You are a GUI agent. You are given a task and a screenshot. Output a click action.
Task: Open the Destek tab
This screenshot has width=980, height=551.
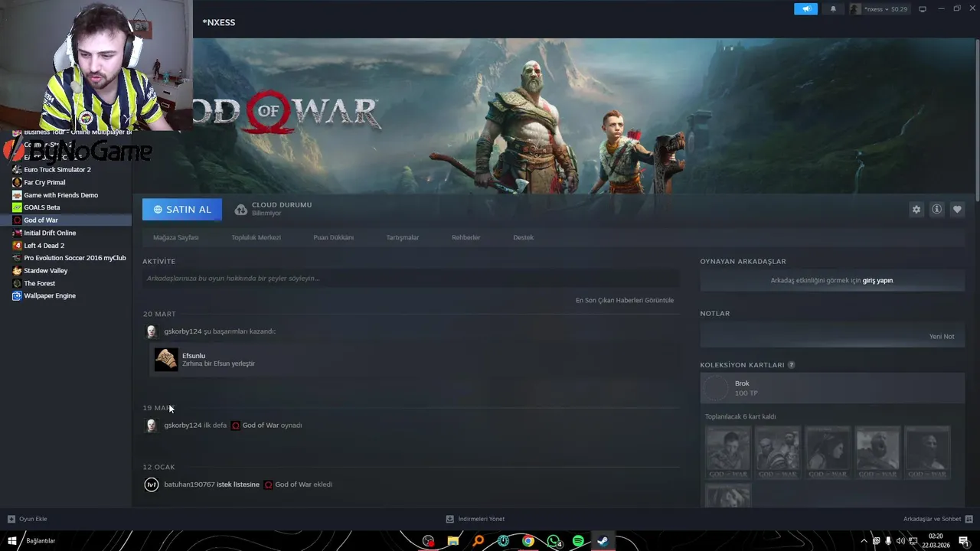pos(524,237)
